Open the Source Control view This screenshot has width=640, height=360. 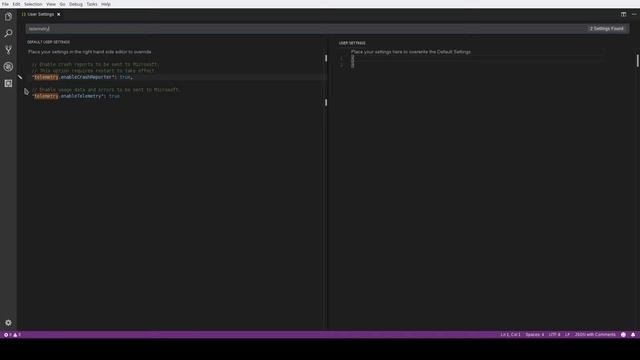[x=8, y=50]
